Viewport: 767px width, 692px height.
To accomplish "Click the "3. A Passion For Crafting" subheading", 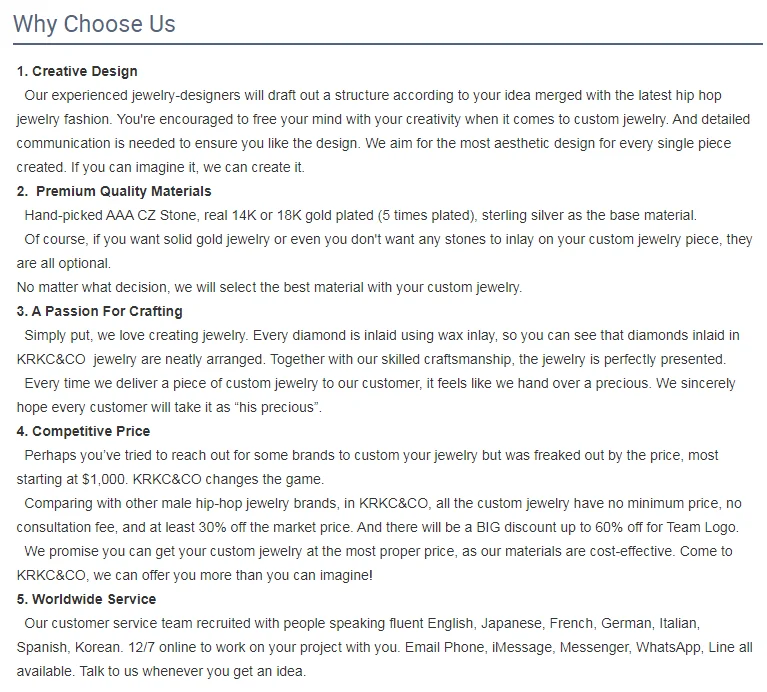I will pyautogui.click(x=99, y=311).
